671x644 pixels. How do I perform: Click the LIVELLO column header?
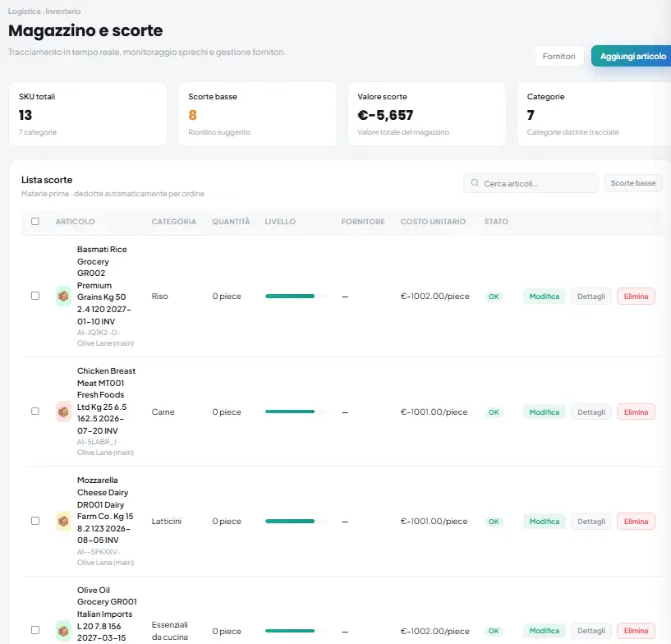280,222
